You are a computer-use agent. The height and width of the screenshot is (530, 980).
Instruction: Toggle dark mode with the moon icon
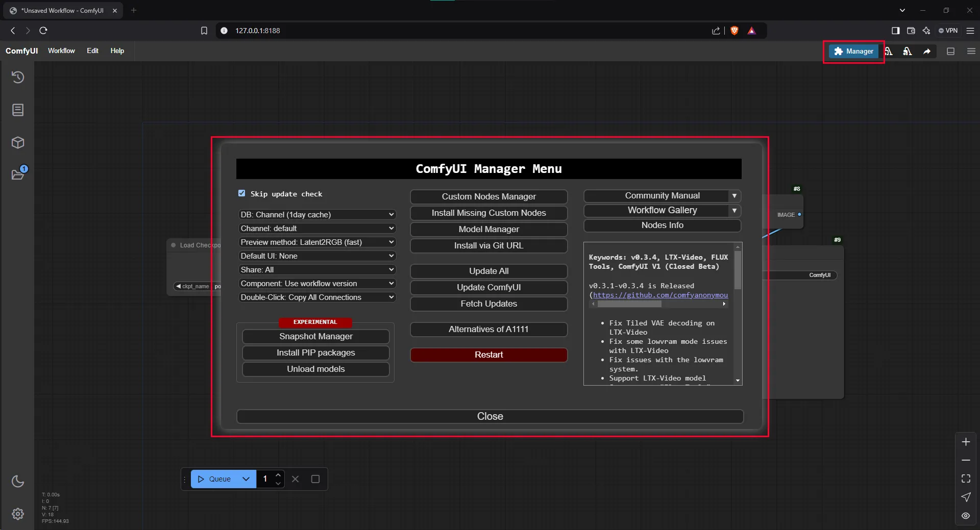tap(18, 482)
